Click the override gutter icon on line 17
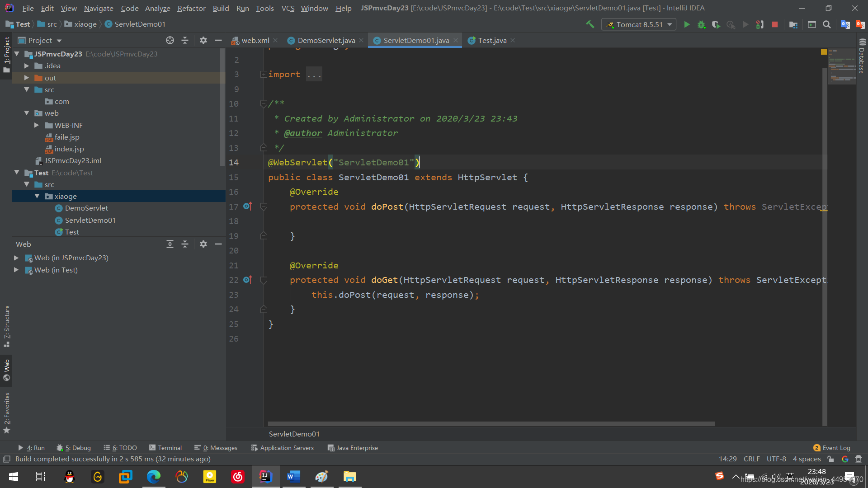The height and width of the screenshot is (488, 868). tap(247, 206)
